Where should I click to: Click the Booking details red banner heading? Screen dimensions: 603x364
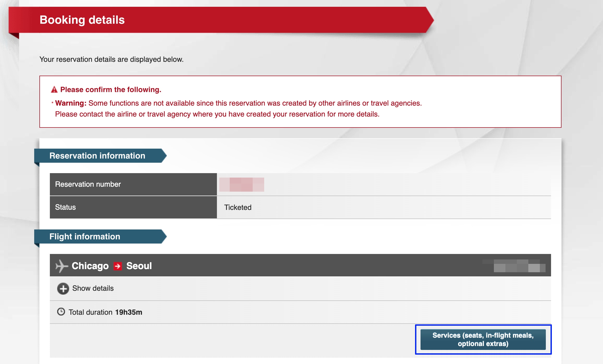click(82, 20)
